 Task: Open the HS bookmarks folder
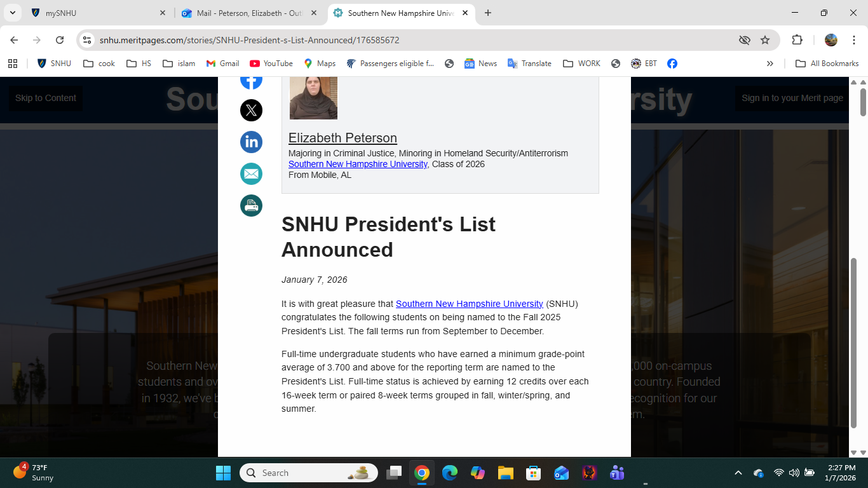point(139,64)
